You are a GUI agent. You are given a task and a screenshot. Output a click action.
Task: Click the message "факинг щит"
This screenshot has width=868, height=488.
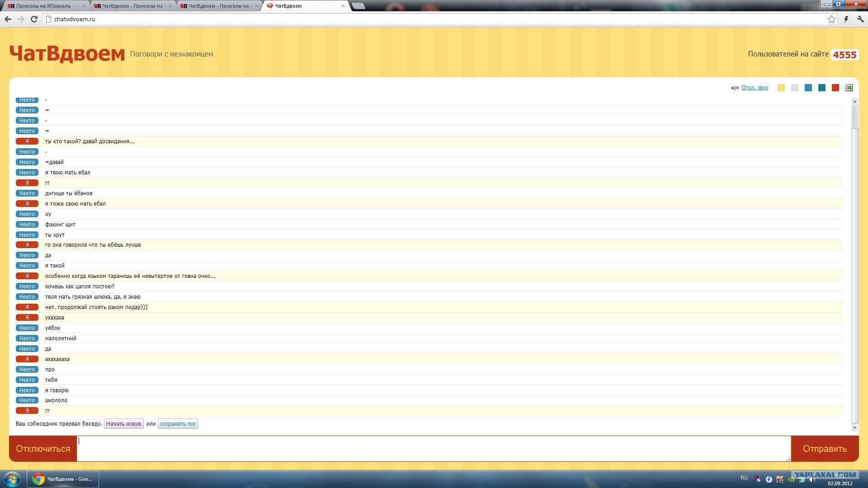point(60,225)
